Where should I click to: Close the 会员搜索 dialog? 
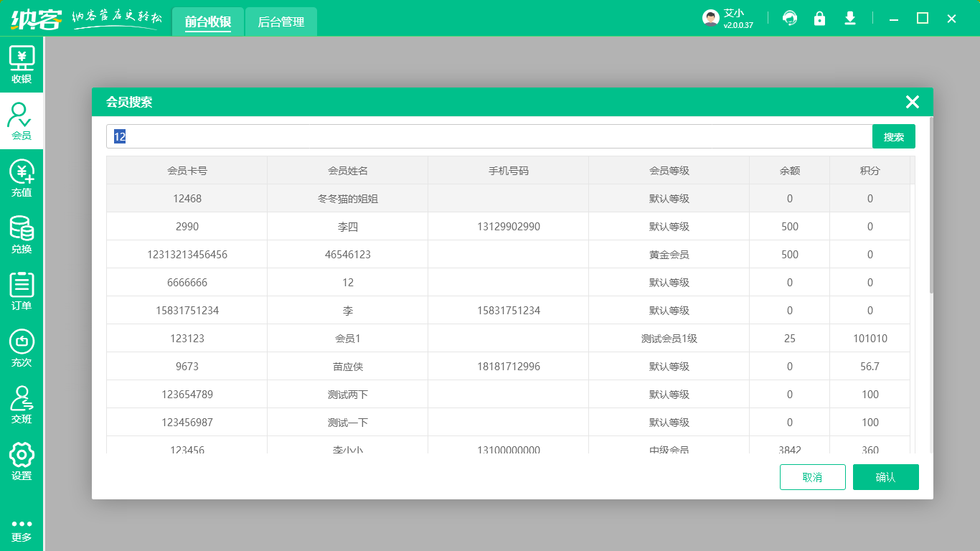click(x=912, y=102)
